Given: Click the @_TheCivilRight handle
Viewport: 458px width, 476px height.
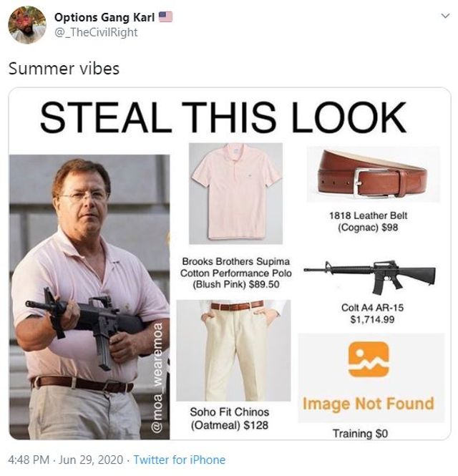Looking at the screenshot, I should click(x=96, y=32).
